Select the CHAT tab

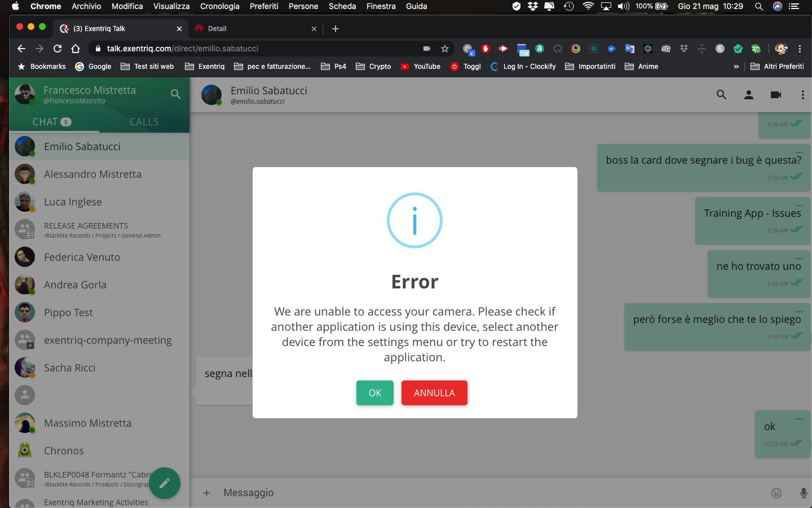click(x=51, y=122)
